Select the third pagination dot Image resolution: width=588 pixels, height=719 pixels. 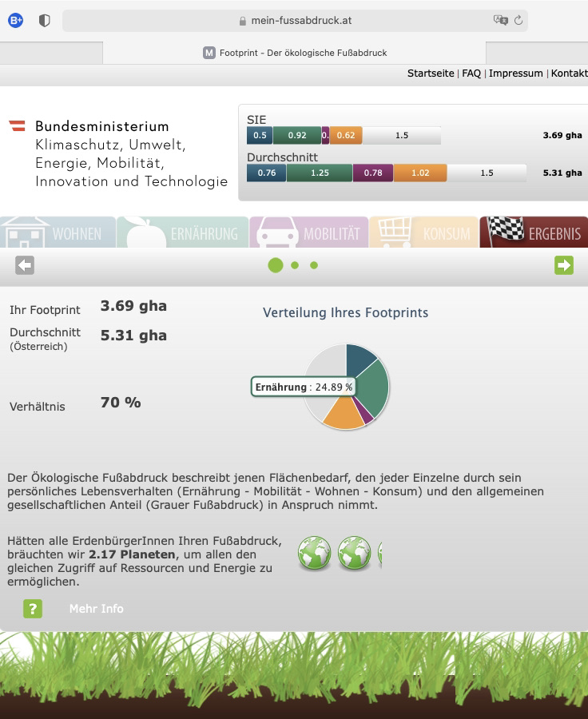[314, 265]
